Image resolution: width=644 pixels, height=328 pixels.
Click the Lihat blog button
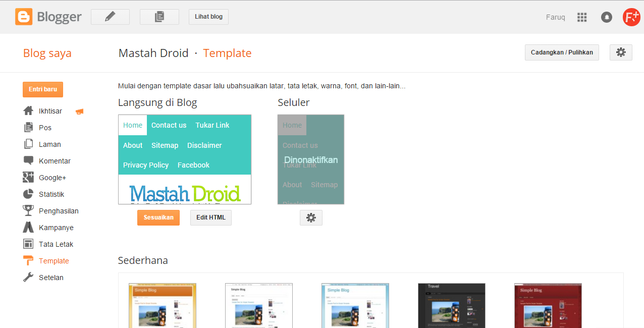(x=208, y=17)
